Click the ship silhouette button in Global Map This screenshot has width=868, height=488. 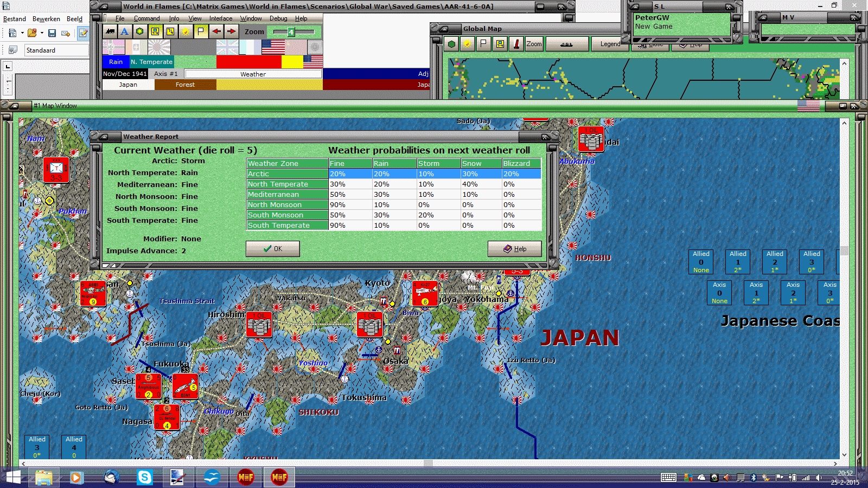click(567, 44)
